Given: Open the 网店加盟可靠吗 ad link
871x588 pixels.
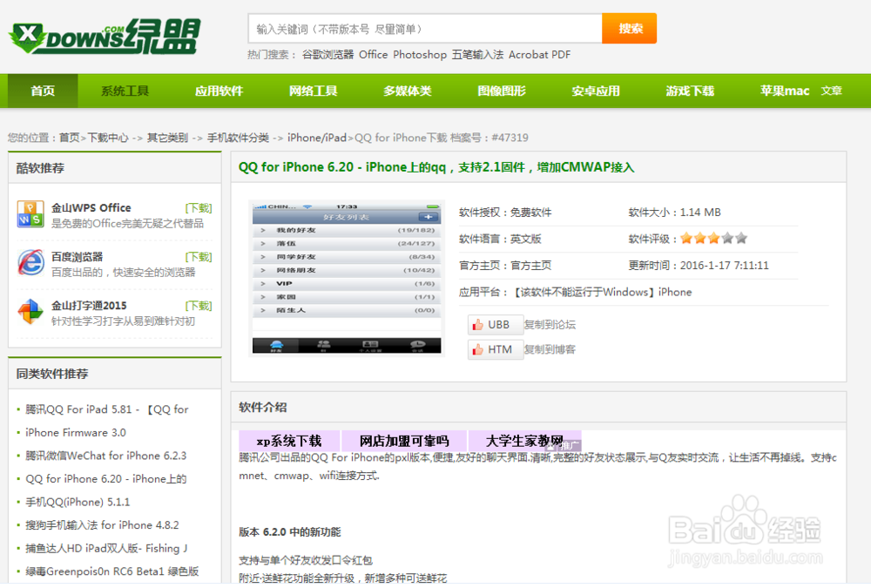Looking at the screenshot, I should click(404, 442).
